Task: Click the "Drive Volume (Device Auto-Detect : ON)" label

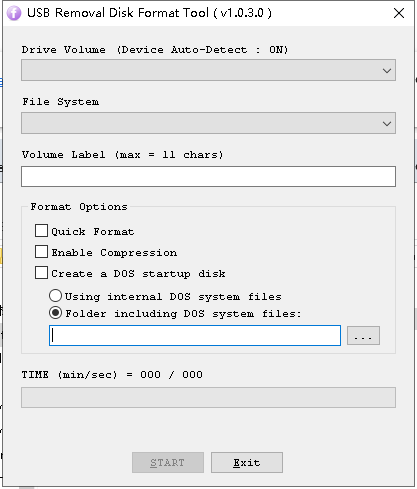Action: point(155,50)
